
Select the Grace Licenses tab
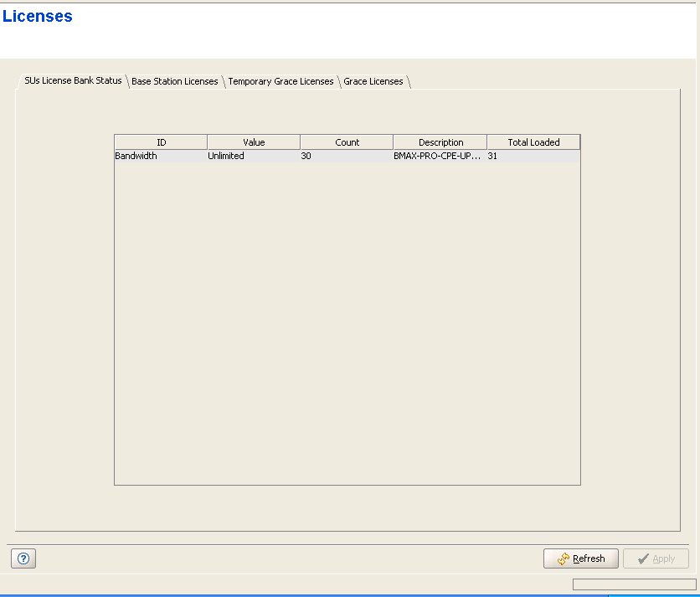[373, 81]
